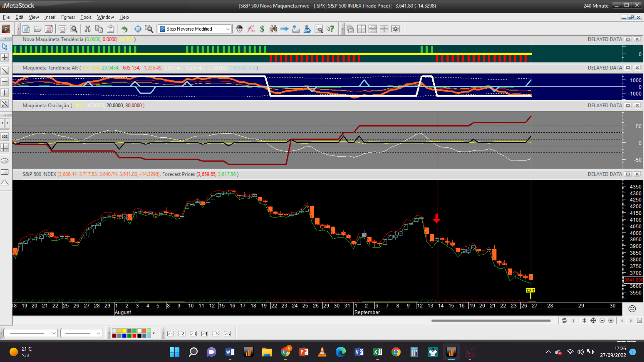Click the Expert Advisor hat icon

point(239,29)
